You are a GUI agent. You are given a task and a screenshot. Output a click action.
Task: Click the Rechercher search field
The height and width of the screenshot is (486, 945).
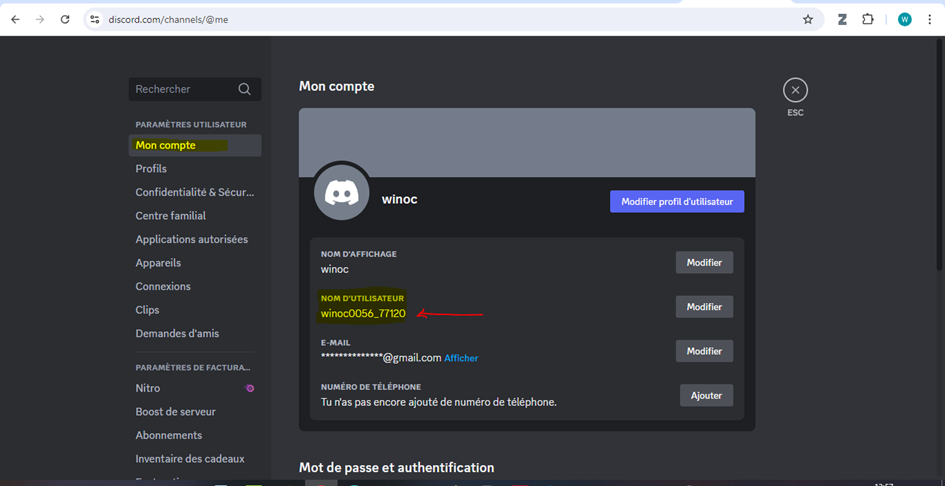(x=183, y=89)
